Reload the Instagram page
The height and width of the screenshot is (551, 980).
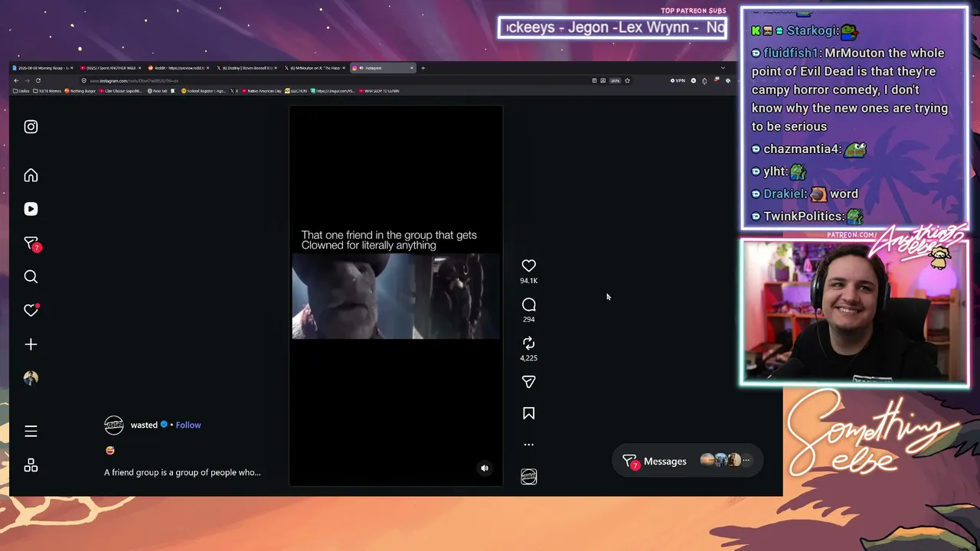click(38, 80)
